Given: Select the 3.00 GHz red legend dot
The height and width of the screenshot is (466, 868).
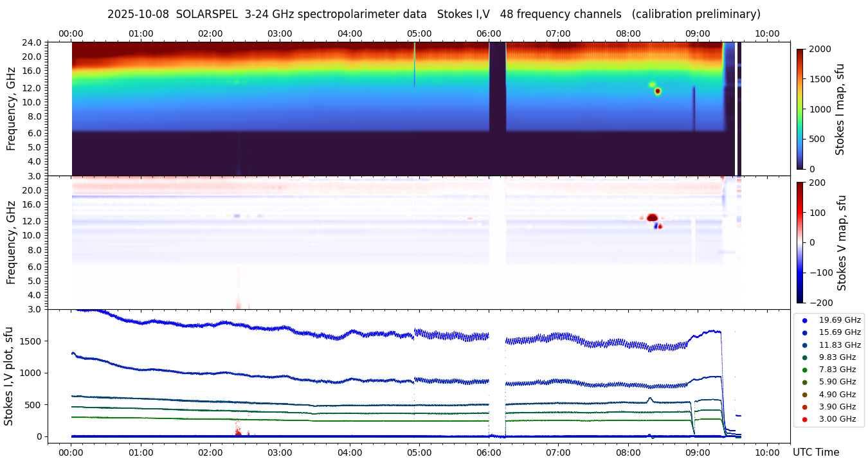Looking at the screenshot, I should (x=804, y=419).
